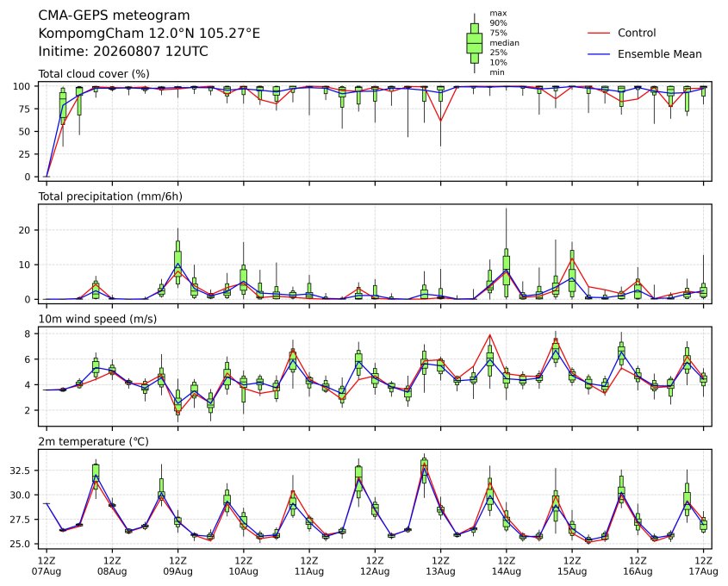
Task: Click the 'Control' legend label
Action: [637, 33]
